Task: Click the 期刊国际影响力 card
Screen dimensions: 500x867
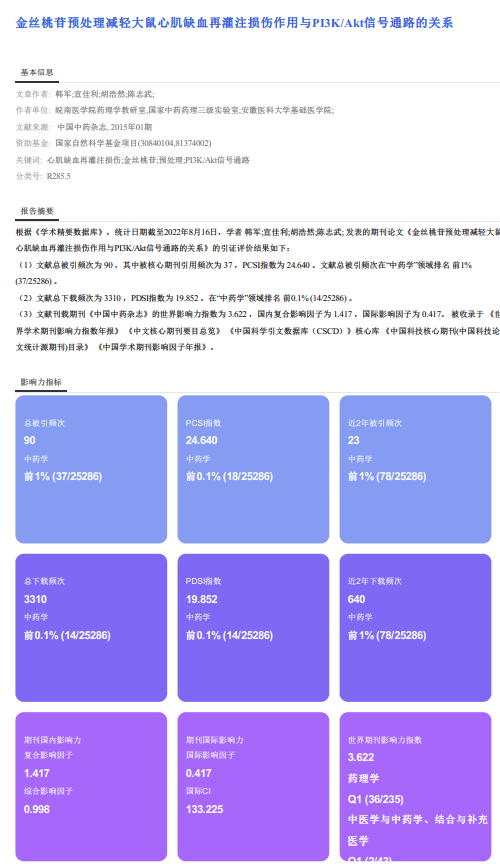Action: click(253, 786)
